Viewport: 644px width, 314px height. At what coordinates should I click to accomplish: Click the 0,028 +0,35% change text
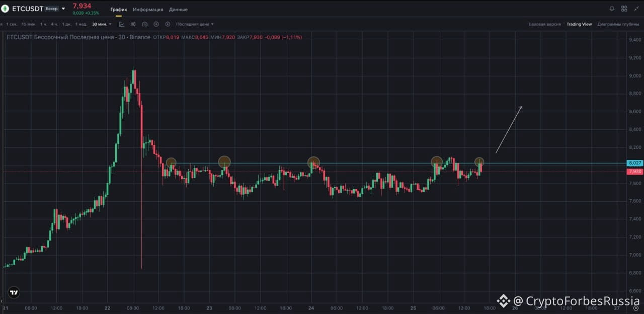tap(85, 13)
